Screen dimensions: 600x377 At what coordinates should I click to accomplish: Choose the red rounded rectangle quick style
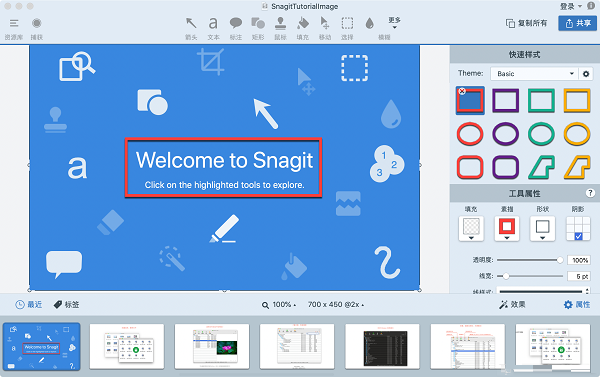coord(470,167)
